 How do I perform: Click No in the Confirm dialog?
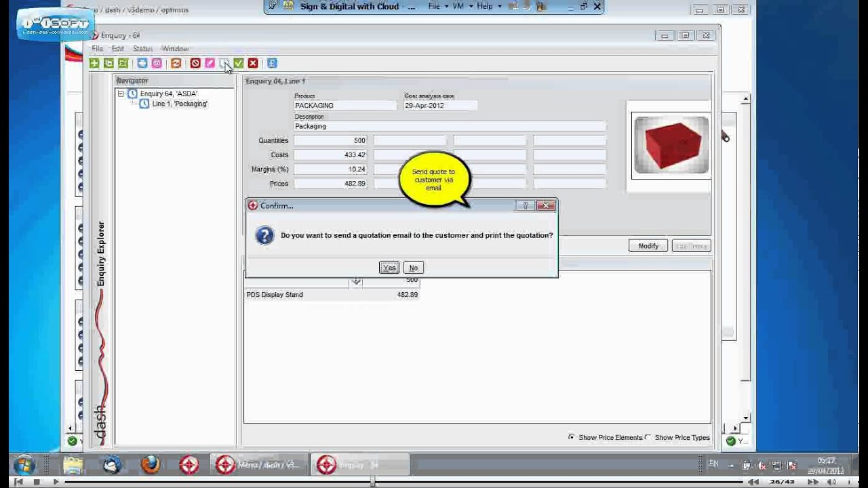[414, 268]
